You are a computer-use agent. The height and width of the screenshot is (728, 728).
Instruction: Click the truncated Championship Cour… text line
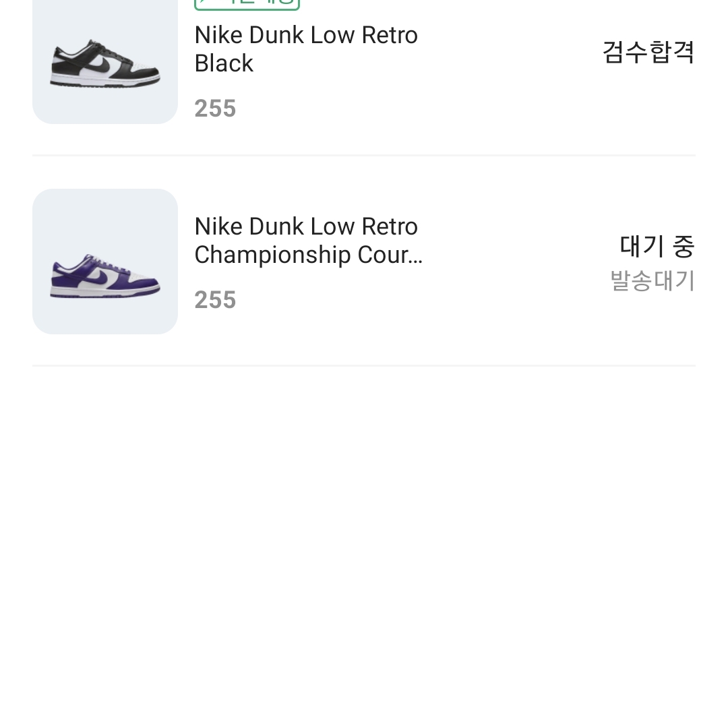[x=308, y=255]
